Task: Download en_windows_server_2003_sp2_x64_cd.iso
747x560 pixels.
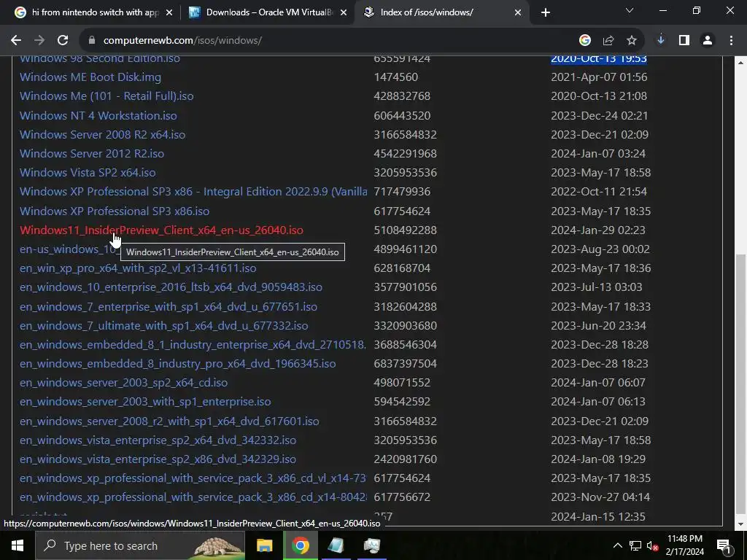Action: [124, 384]
